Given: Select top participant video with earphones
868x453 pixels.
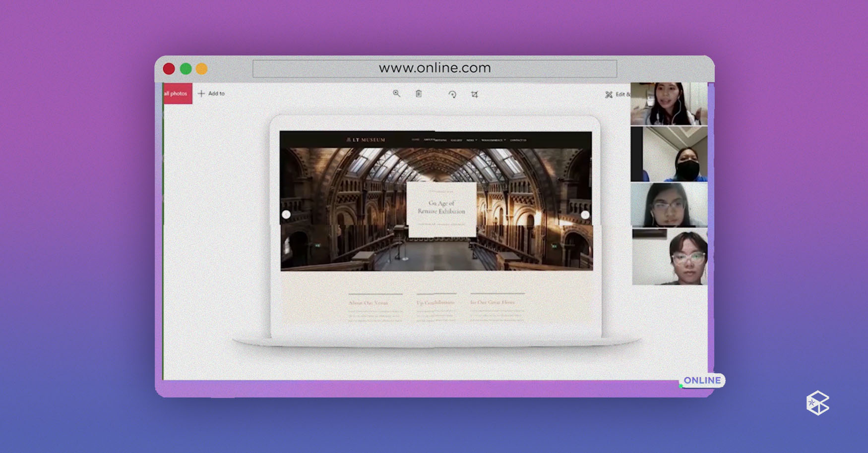Looking at the screenshot, I should (x=669, y=104).
